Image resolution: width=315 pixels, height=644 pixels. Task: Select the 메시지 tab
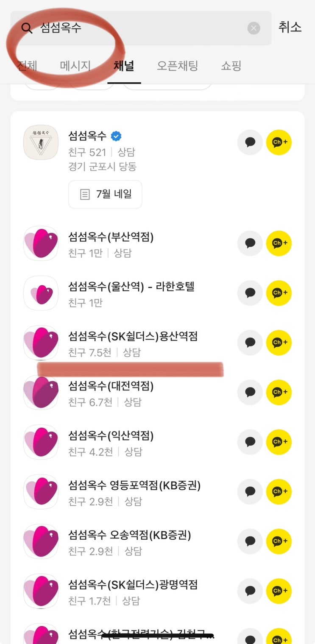[x=75, y=66]
